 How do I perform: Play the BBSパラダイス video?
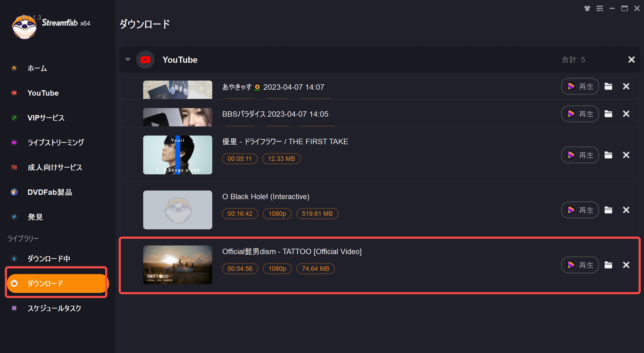(580, 114)
